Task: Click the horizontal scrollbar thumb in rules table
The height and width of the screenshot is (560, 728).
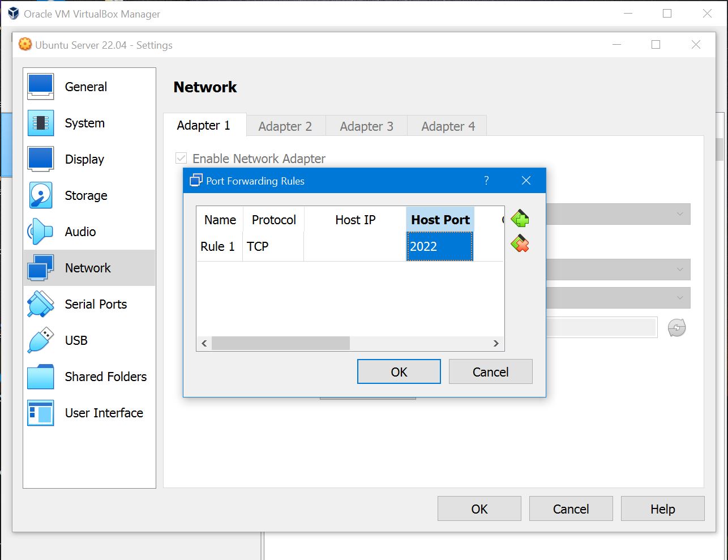Action: (281, 343)
